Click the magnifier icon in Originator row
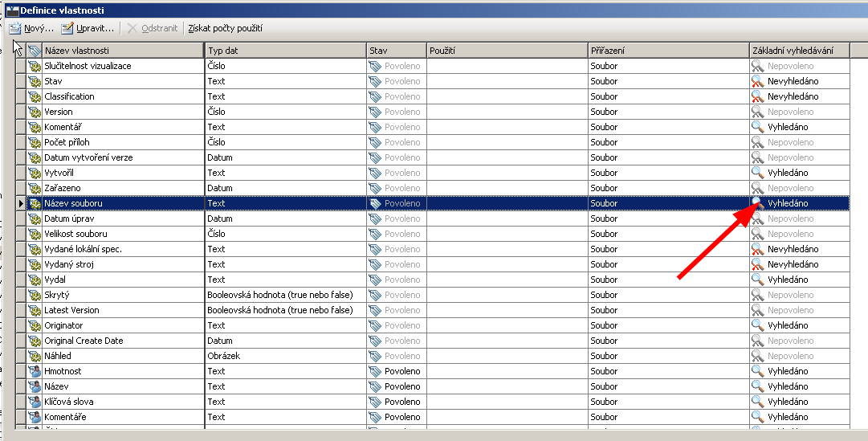 tap(757, 325)
